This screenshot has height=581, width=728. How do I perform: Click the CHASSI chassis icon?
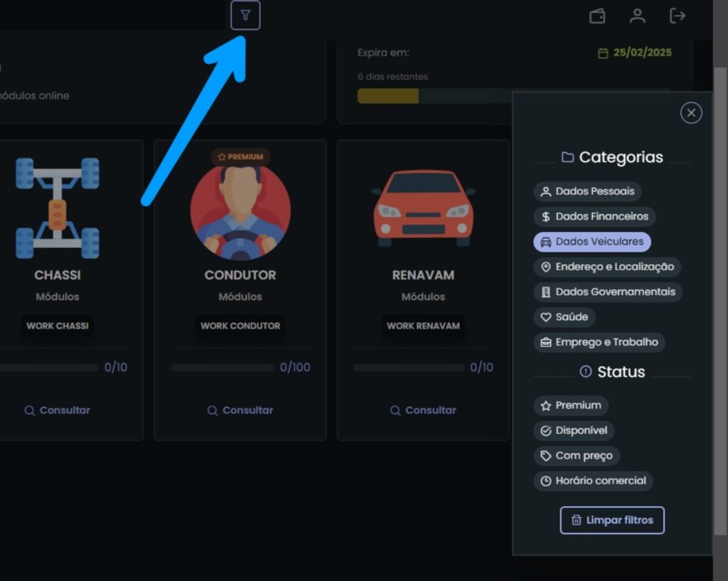tap(58, 208)
